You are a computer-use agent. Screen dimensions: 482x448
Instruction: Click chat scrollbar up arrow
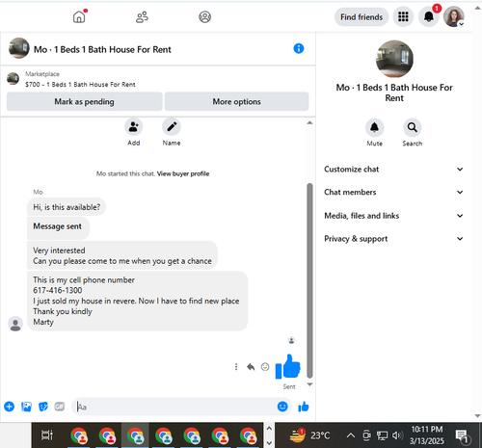click(309, 122)
